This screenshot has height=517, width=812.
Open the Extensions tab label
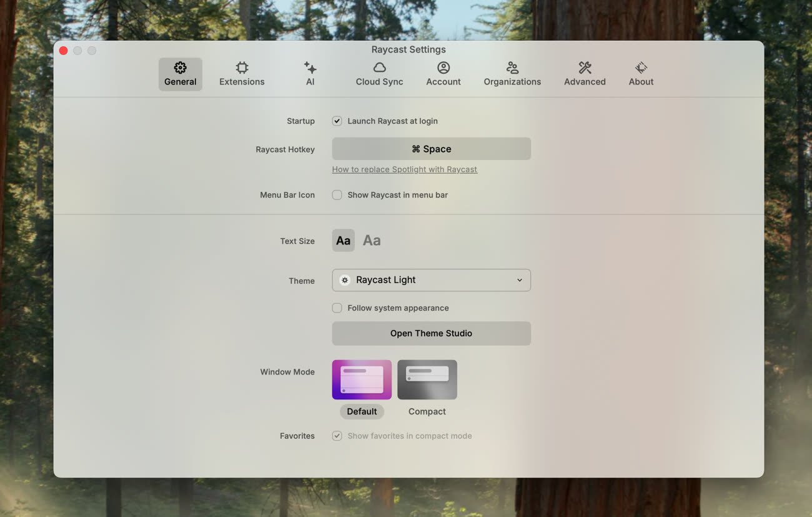242,82
